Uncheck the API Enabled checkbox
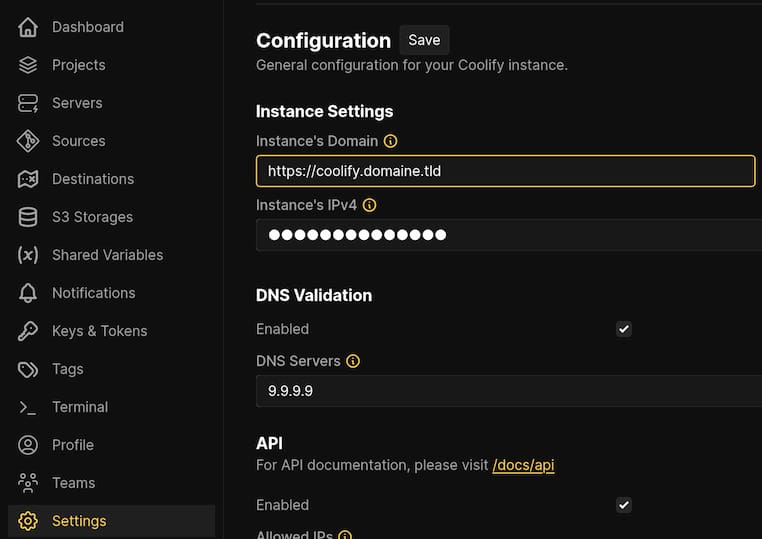This screenshot has height=539, width=762. (x=624, y=505)
